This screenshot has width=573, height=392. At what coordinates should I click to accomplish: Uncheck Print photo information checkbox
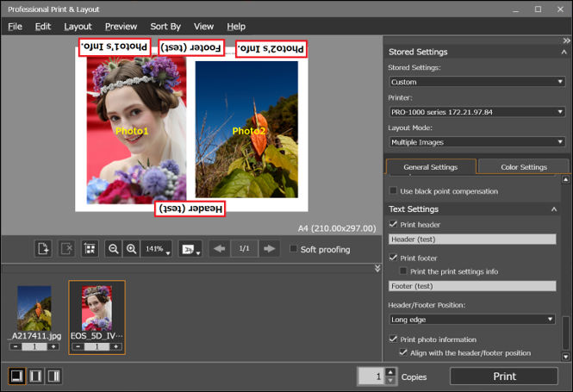pyautogui.click(x=393, y=339)
